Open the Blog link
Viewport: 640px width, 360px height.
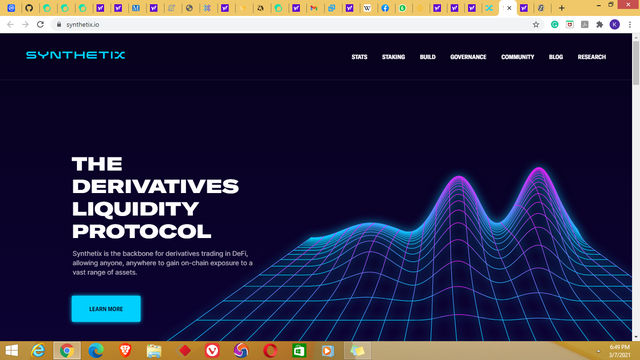[556, 57]
